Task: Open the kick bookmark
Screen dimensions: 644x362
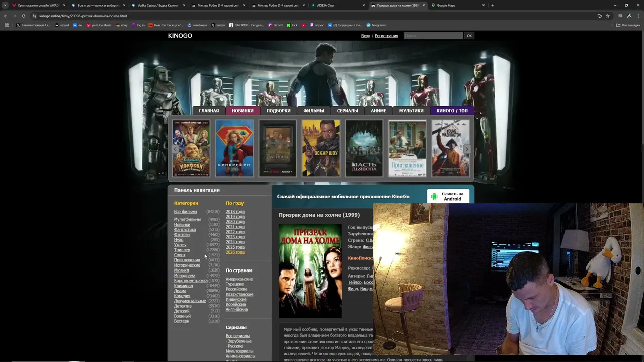Action: (x=292, y=25)
